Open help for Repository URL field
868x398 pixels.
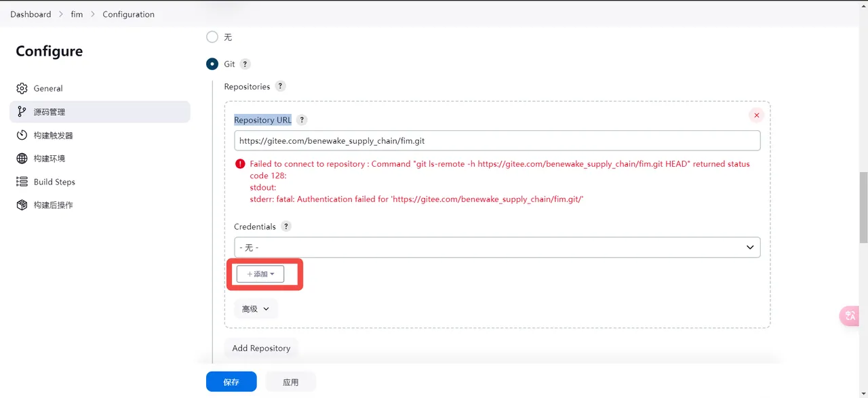(302, 120)
